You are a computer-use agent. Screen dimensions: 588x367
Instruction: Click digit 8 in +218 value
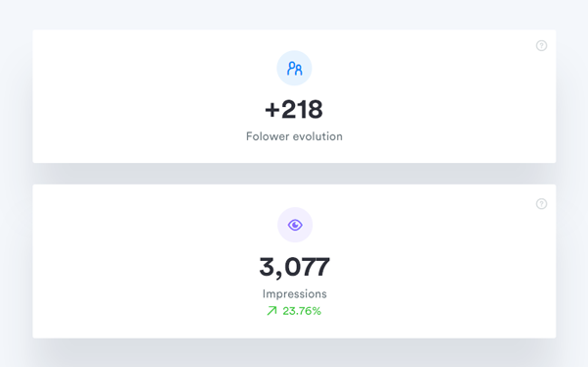315,110
